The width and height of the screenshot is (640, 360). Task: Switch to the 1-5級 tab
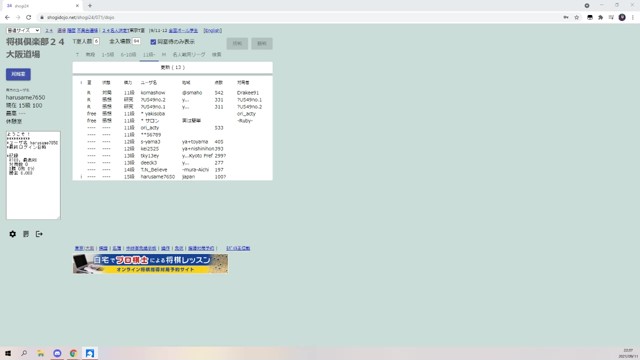[x=108, y=55]
